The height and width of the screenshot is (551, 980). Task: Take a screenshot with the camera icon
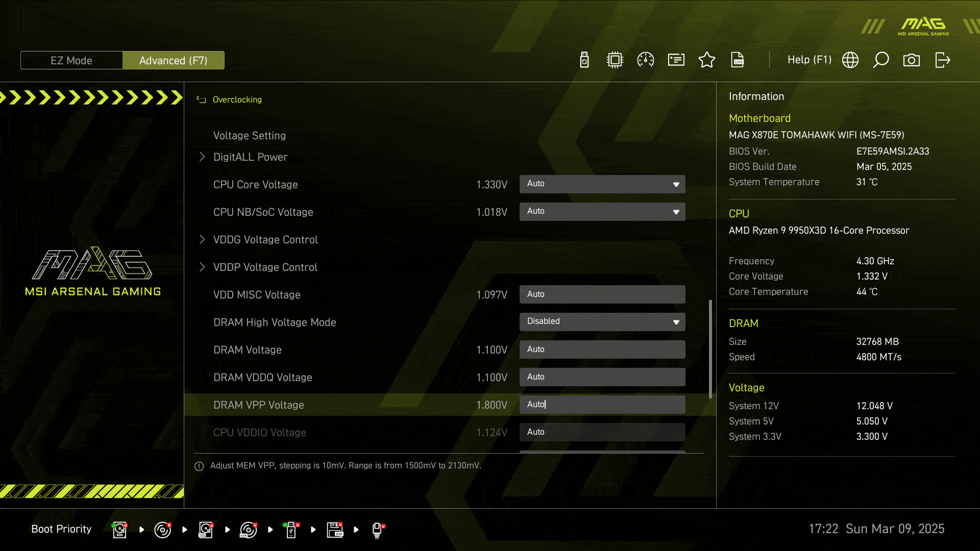[912, 60]
